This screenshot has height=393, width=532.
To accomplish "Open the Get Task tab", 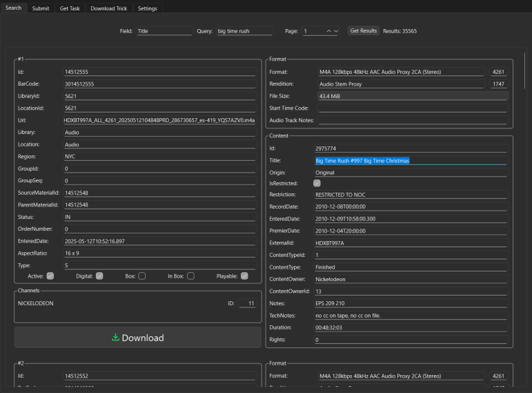I will pos(70,8).
